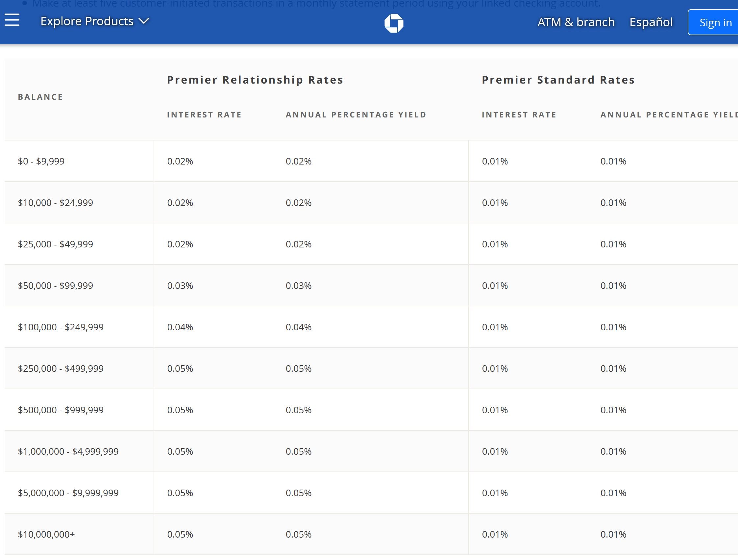The width and height of the screenshot is (738, 560).
Task: Click the $1,000,000 - $4,999,999 balance label
Action: pyautogui.click(x=68, y=451)
